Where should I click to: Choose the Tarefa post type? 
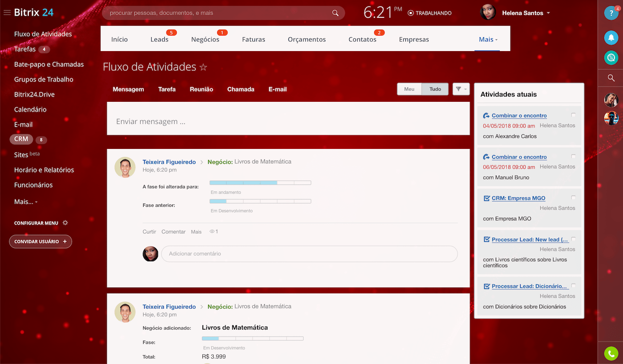point(167,89)
